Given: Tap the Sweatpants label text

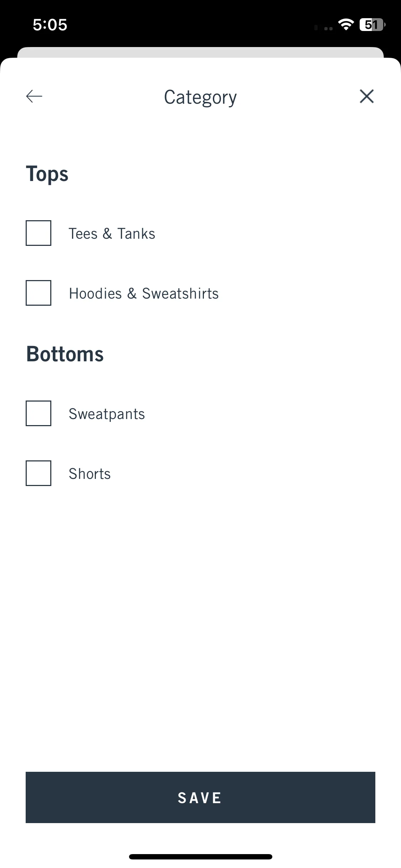Looking at the screenshot, I should click(107, 414).
